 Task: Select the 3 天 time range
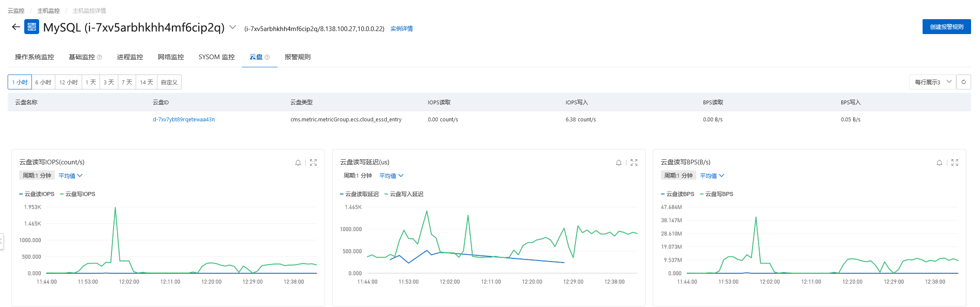point(109,82)
